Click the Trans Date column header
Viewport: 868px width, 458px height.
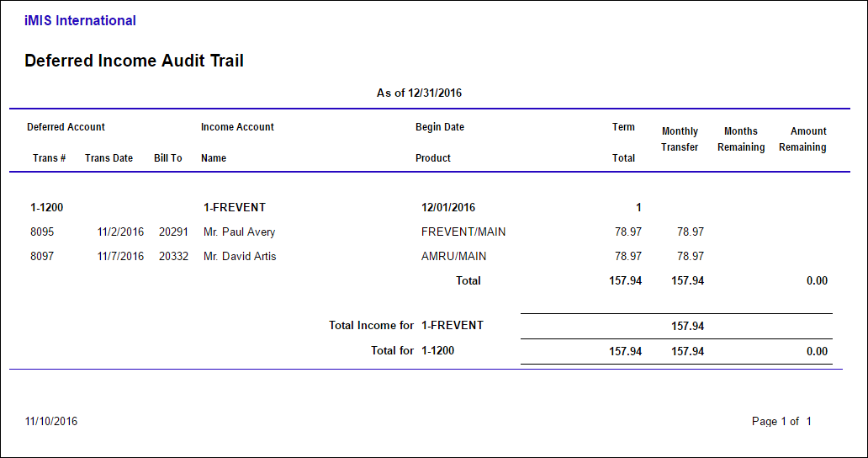click(109, 157)
